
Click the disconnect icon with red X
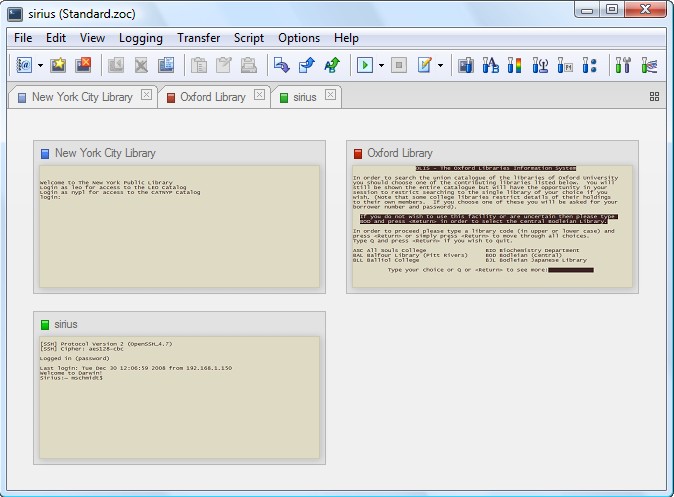(x=83, y=65)
